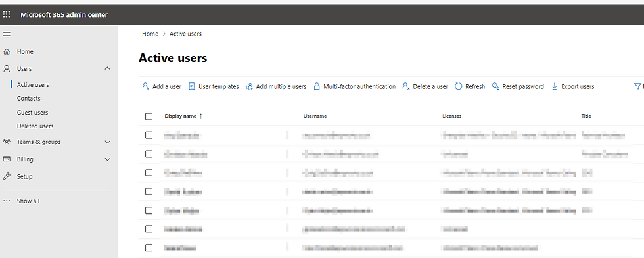Click the Add multiple users icon
The height and width of the screenshot is (258, 644).
click(x=249, y=86)
